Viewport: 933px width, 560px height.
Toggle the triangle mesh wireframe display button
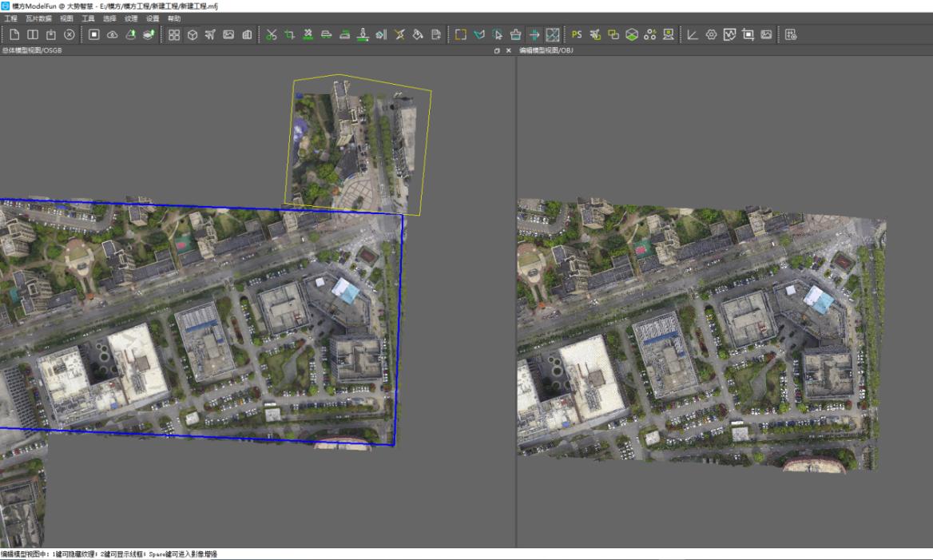pyautogui.click(x=553, y=34)
